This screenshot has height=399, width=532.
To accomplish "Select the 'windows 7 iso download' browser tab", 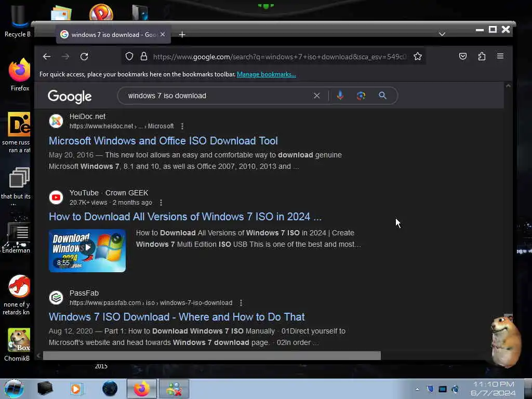I will 113,35.
